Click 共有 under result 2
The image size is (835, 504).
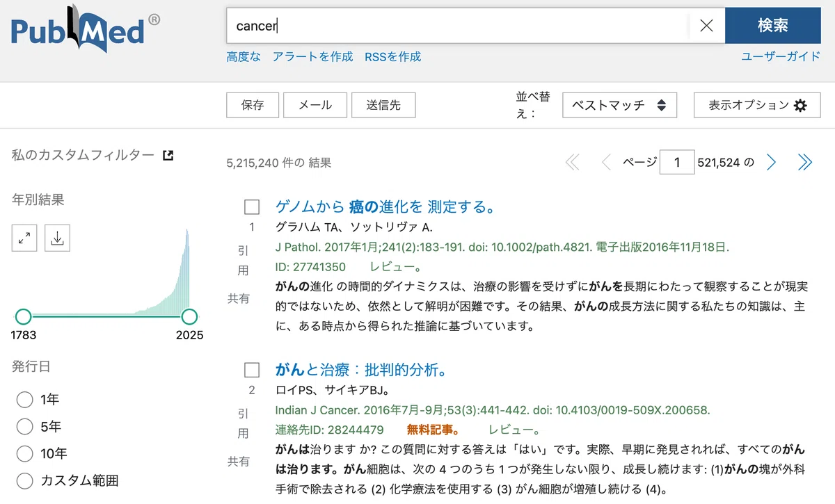[239, 461]
